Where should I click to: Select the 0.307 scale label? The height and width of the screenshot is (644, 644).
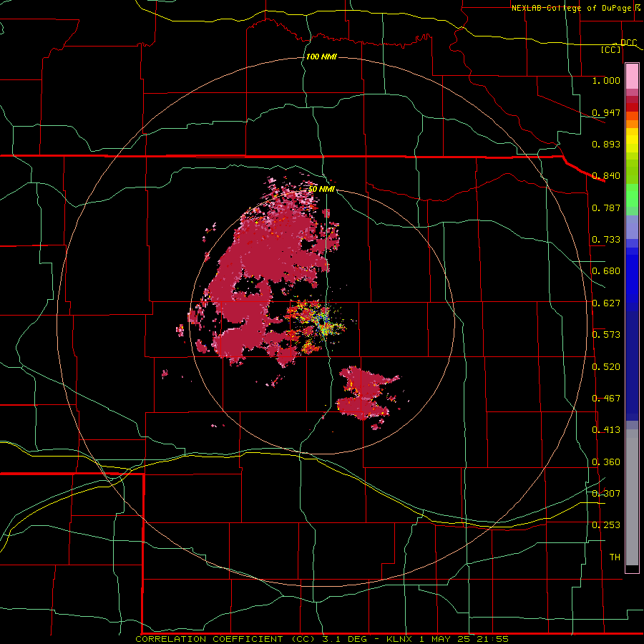(606, 494)
